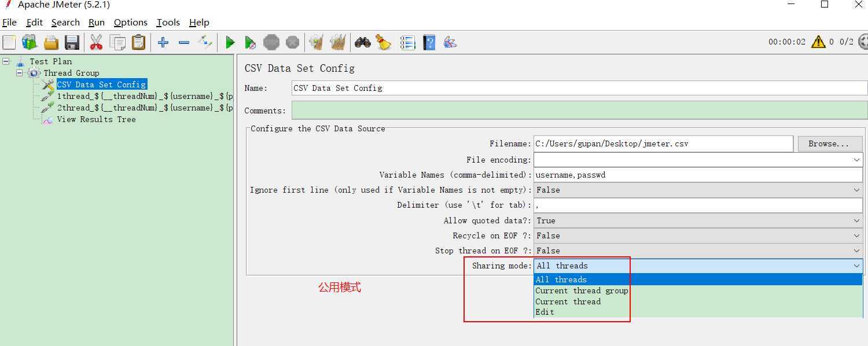Create a new test plan via toolbar
The image size is (868, 346).
point(9,42)
